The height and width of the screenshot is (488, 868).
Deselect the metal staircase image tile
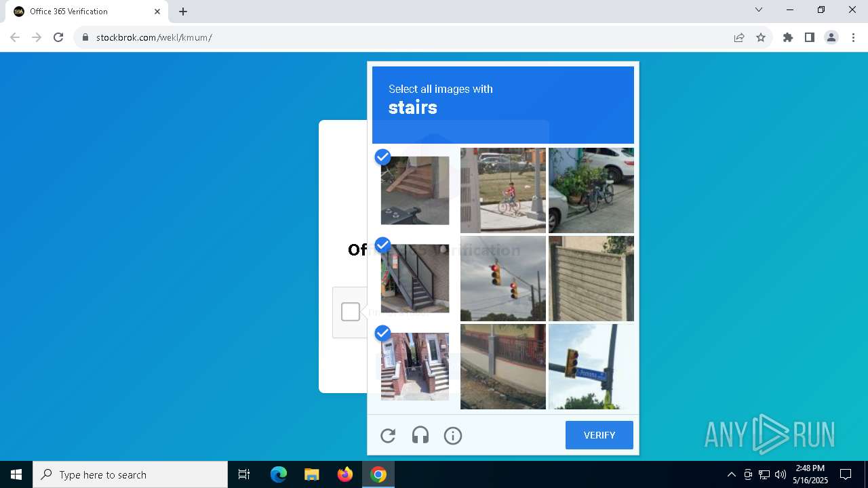(415, 279)
